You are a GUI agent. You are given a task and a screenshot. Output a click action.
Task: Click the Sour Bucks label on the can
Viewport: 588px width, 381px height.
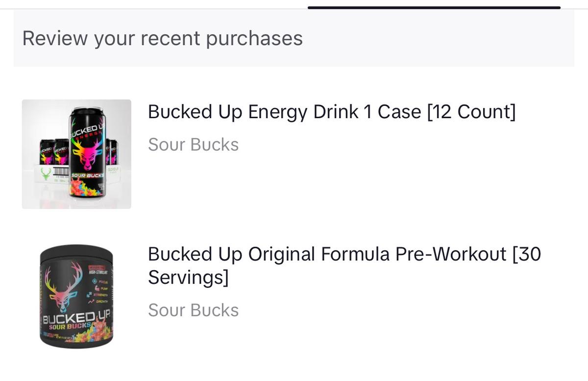[x=87, y=175]
